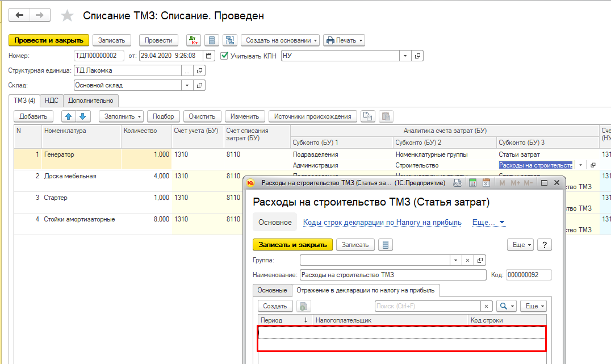Open the Основной склад item card icon
The image size is (611, 364).
pyautogui.click(x=199, y=85)
